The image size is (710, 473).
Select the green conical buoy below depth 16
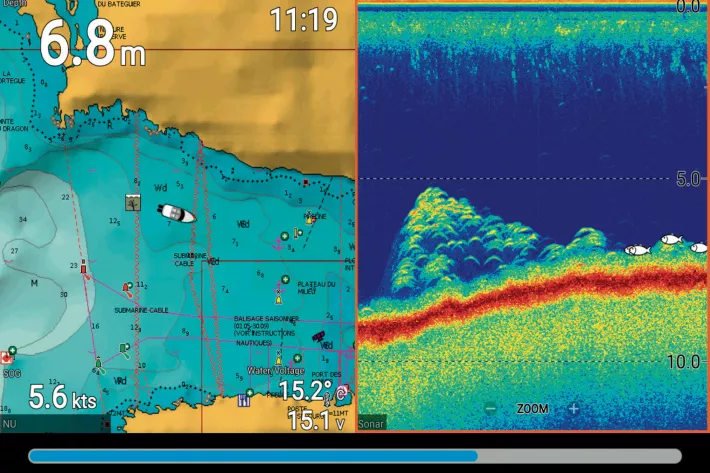point(98,363)
